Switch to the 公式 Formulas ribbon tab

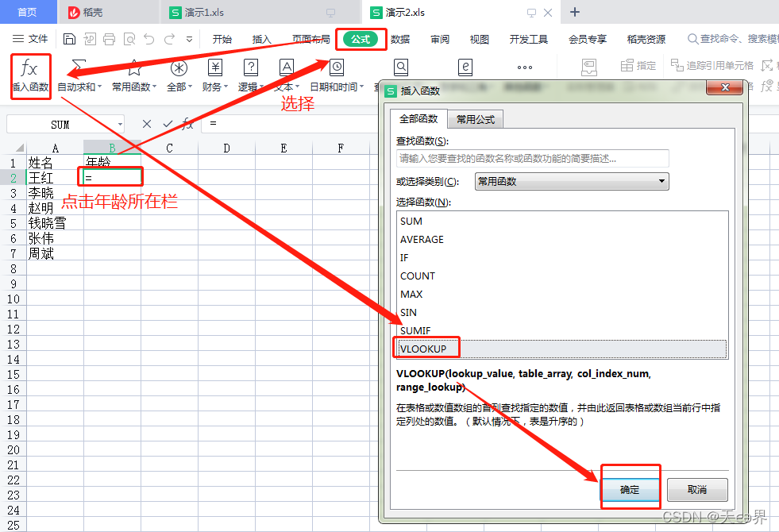[361, 39]
